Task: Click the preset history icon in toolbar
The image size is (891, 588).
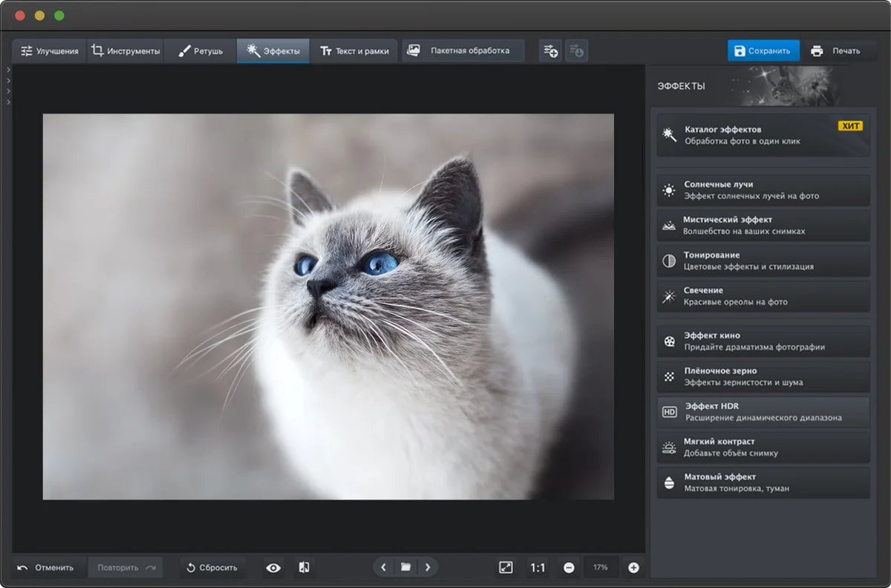Action: [577, 51]
